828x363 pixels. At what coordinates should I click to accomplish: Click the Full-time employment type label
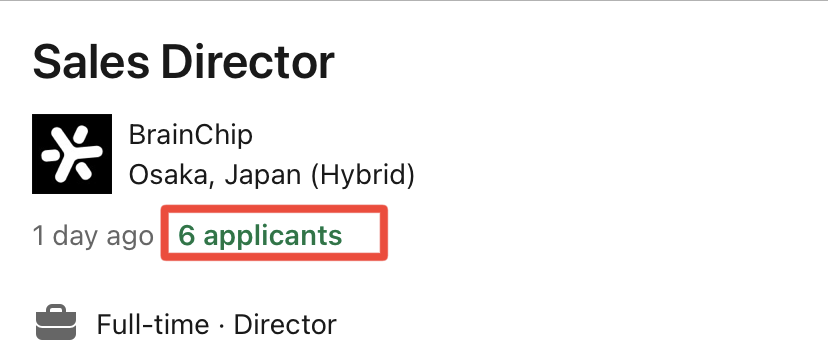153,324
